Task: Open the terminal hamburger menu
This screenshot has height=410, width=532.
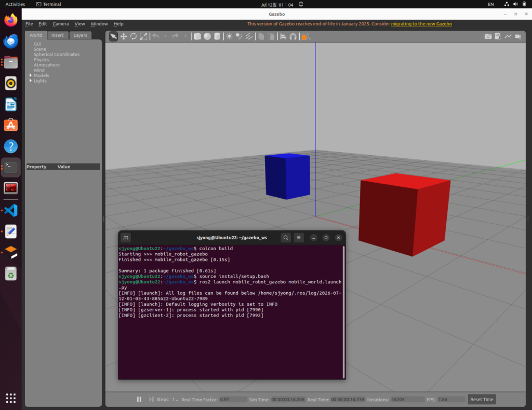Action: [299, 238]
